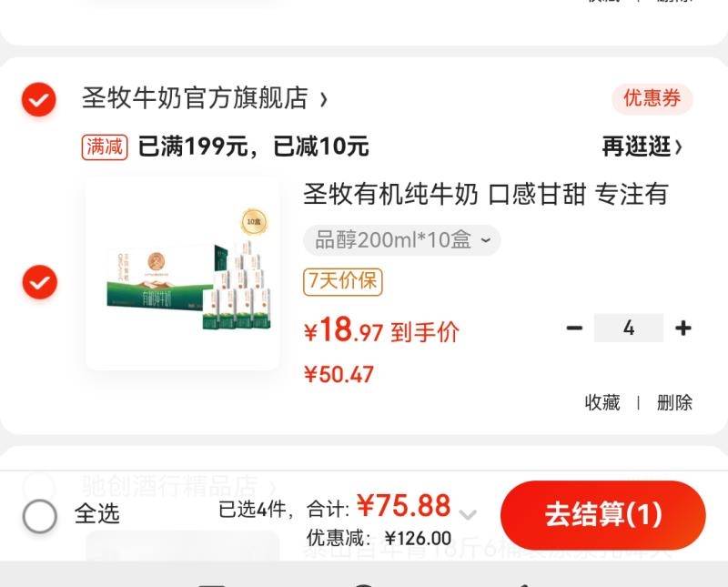Click the minus quantity icon
The image size is (728, 587).
tap(574, 328)
